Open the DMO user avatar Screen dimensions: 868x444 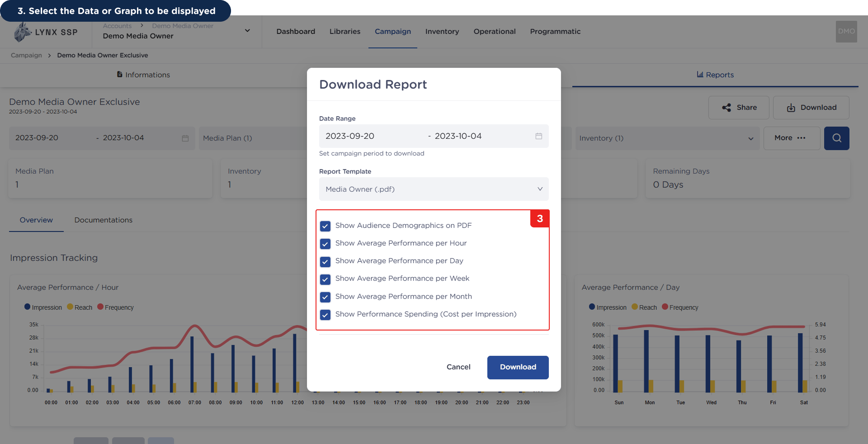[x=846, y=32]
